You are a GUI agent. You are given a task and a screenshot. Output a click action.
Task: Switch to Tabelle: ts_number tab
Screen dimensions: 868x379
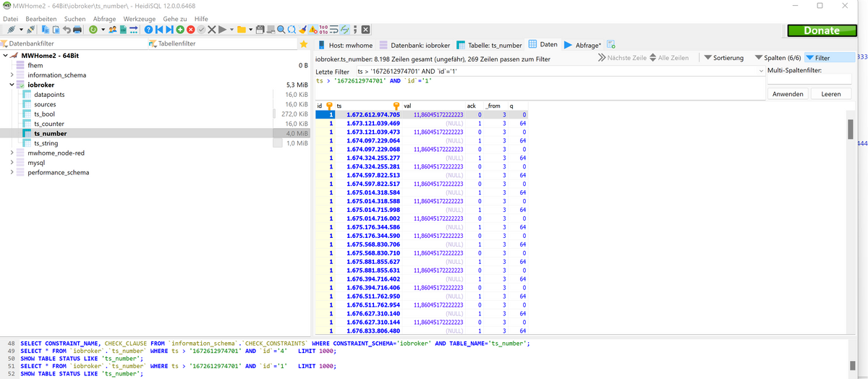490,45
